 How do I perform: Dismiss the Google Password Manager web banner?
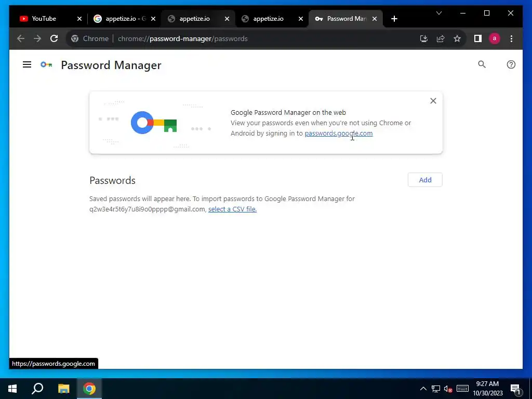click(x=433, y=101)
